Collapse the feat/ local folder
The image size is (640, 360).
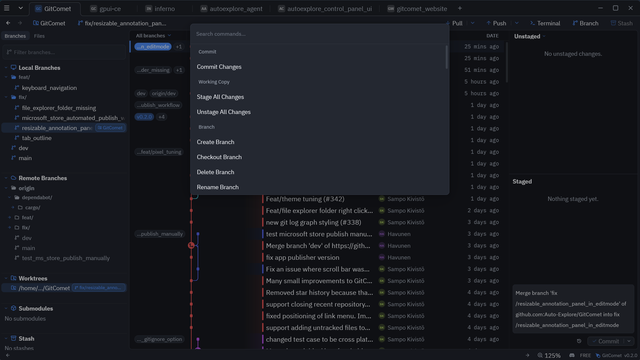[x=6, y=77]
